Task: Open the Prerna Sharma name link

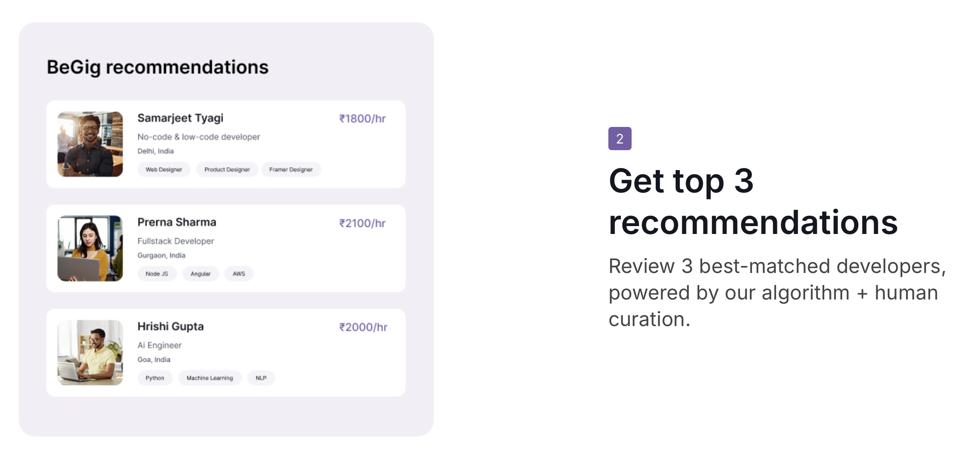Action: coord(176,222)
